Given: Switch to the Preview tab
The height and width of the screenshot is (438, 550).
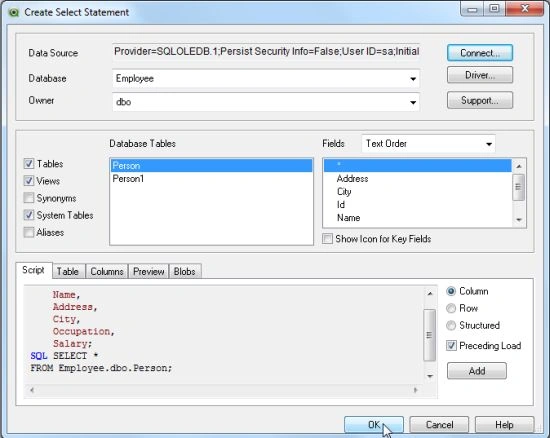Looking at the screenshot, I should click(x=149, y=271).
